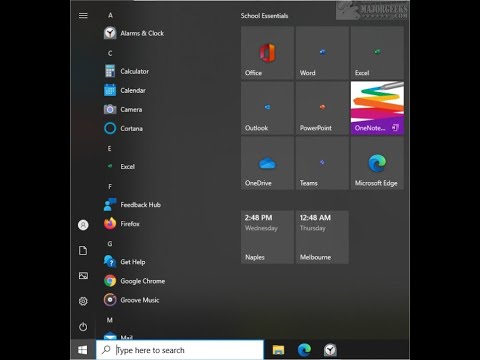Open the Pictures folder shortcut
Image resolution: width=480 pixels, height=360 pixels.
pyautogui.click(x=83, y=276)
